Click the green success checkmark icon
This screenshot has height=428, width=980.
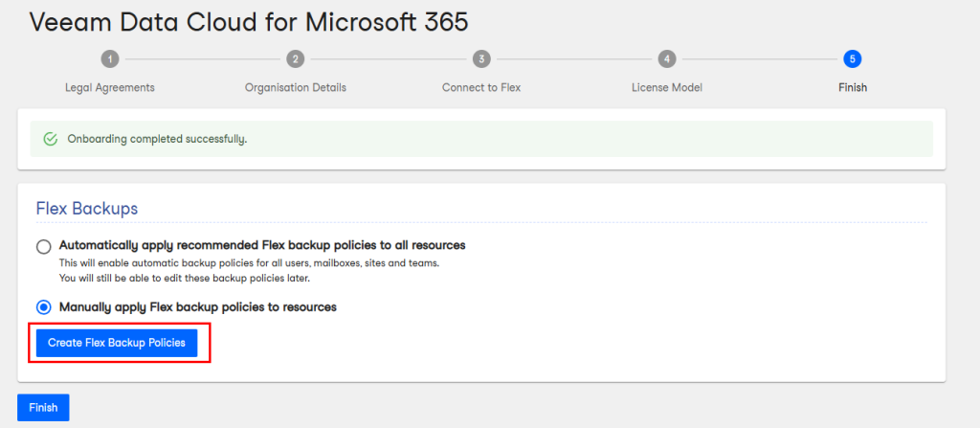[51, 139]
